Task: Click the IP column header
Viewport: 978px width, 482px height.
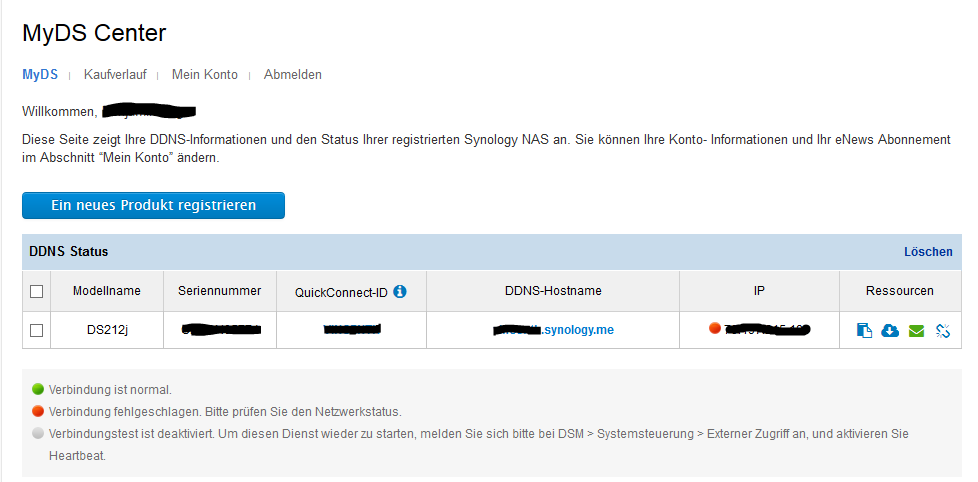Action: click(759, 291)
